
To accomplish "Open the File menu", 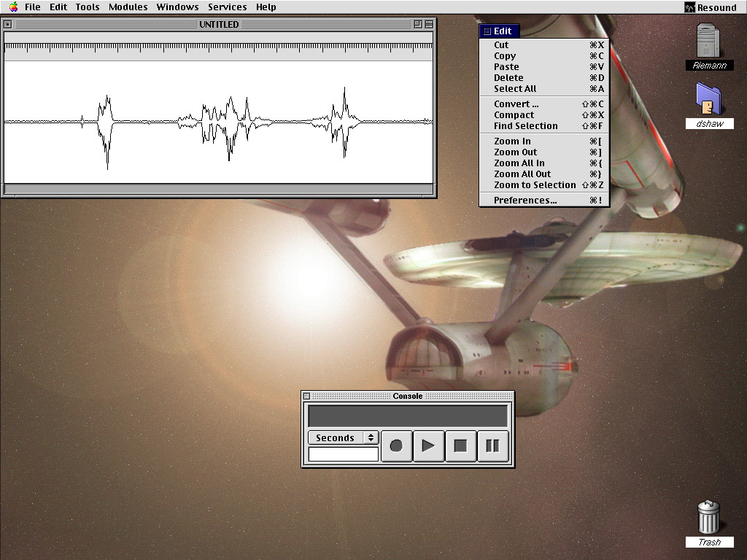I will 32,7.
